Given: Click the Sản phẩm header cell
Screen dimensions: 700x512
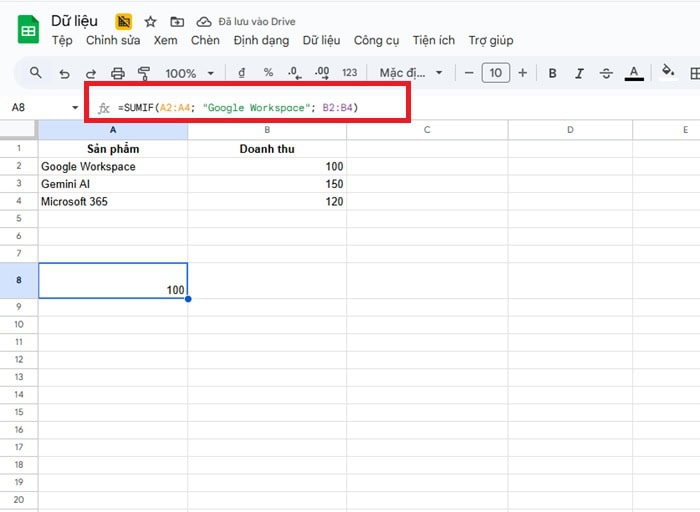Looking at the screenshot, I should pyautogui.click(x=113, y=149).
